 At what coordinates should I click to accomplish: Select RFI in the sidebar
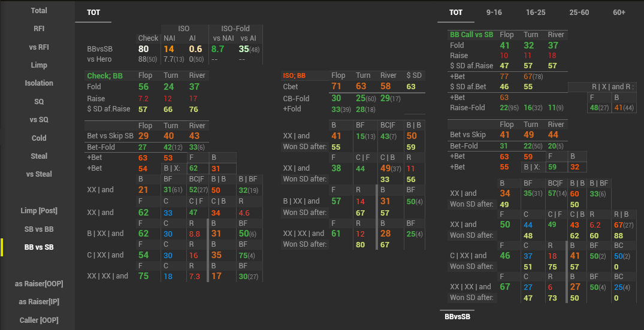[39, 28]
